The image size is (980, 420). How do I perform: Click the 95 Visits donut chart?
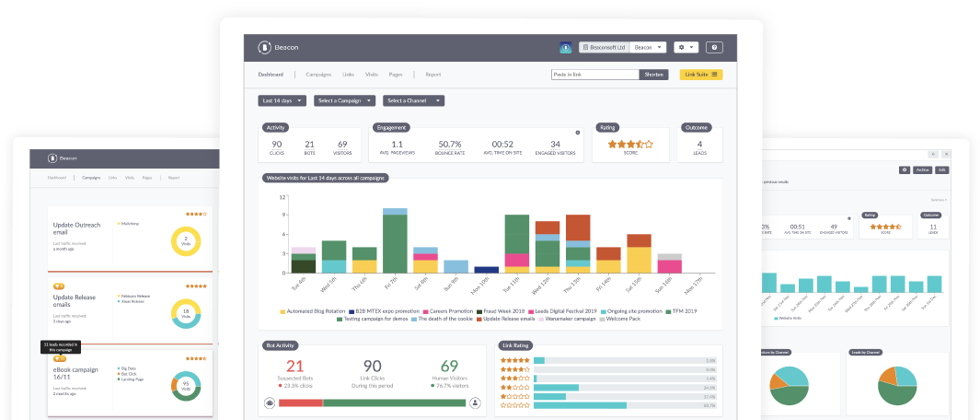186,387
